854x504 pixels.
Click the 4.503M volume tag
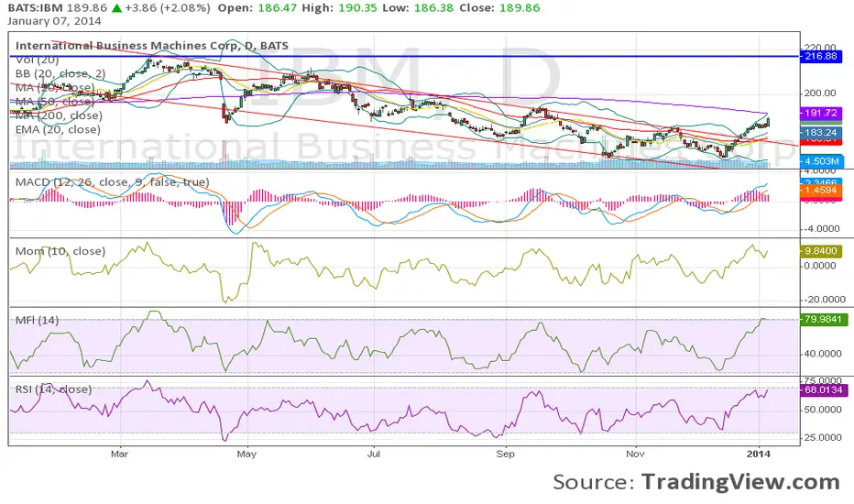821,161
